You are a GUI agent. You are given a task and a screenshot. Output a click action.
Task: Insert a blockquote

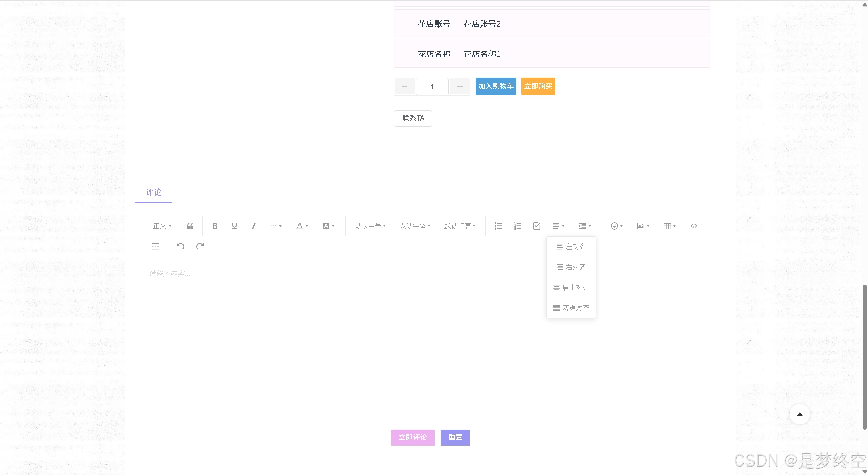pyautogui.click(x=190, y=226)
